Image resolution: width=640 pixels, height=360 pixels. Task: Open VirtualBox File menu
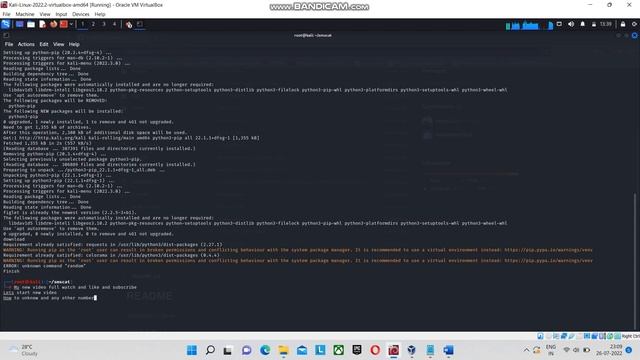(7, 14)
